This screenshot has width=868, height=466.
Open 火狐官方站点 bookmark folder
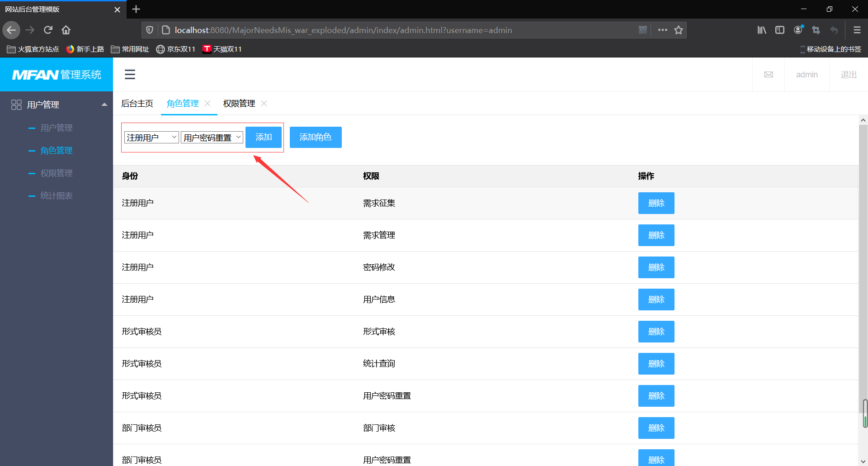coord(33,49)
